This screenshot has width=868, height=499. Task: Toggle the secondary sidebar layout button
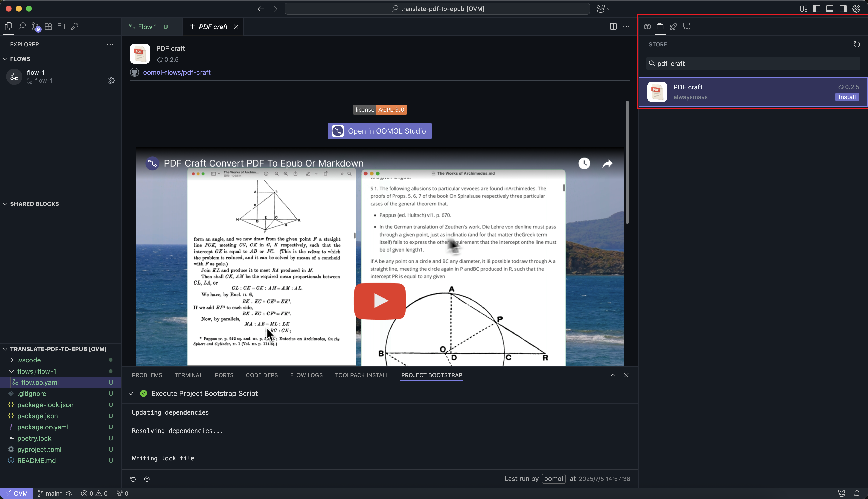tap(843, 9)
